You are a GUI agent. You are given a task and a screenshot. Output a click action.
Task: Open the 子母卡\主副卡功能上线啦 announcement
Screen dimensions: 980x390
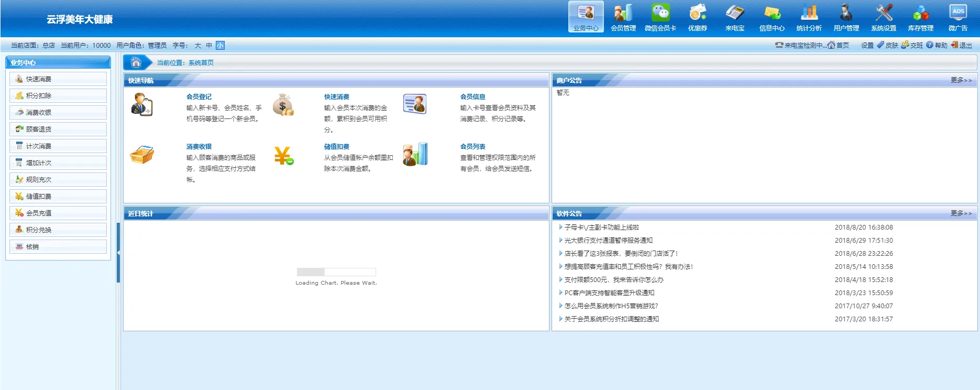(601, 227)
